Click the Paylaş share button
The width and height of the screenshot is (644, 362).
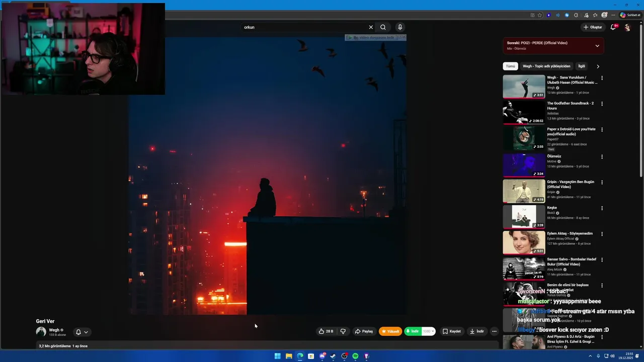(364, 331)
